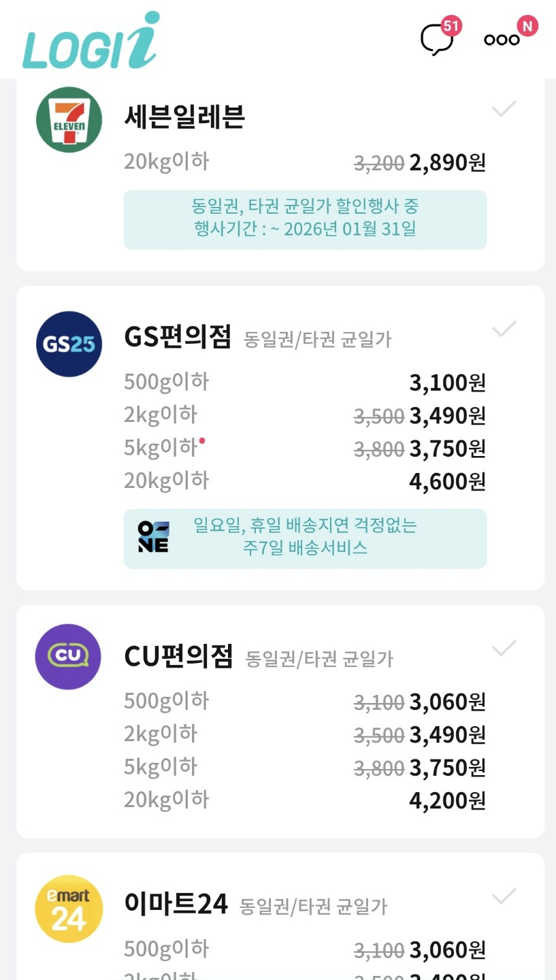Tap the GS편의점 store name

point(178,337)
